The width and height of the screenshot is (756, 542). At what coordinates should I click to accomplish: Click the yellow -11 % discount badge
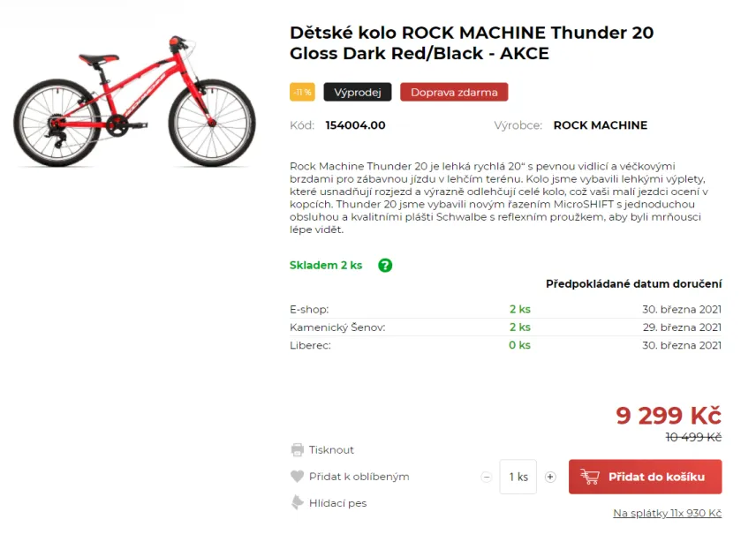[302, 92]
